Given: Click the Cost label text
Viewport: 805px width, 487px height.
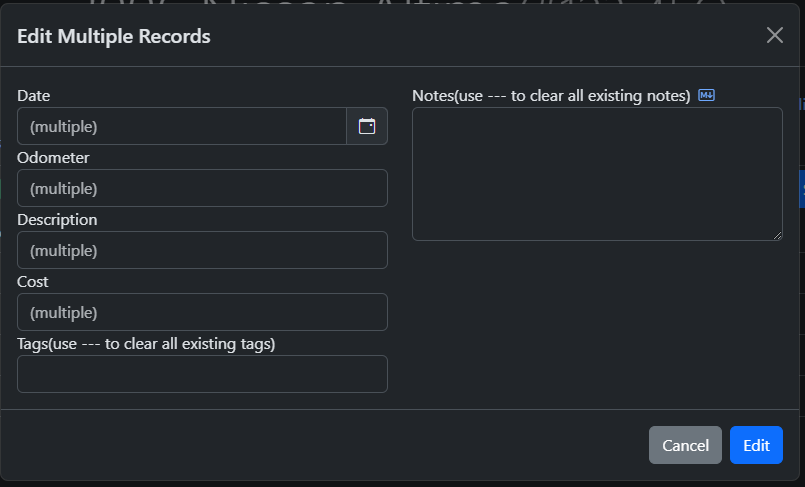Looking at the screenshot, I should 33,282.
